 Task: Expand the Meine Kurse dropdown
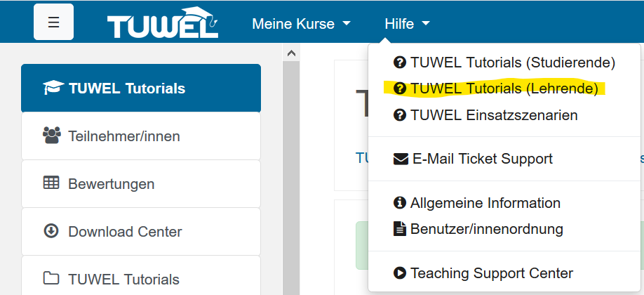[x=302, y=24]
